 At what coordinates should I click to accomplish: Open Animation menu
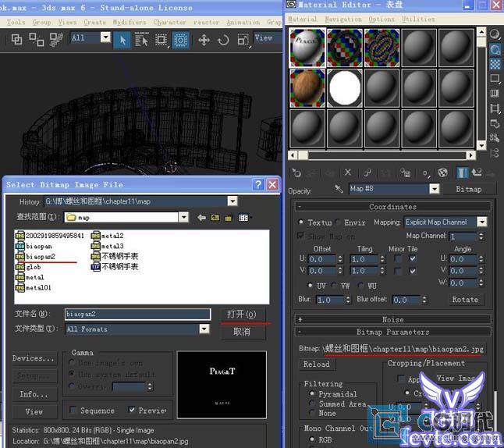[243, 22]
